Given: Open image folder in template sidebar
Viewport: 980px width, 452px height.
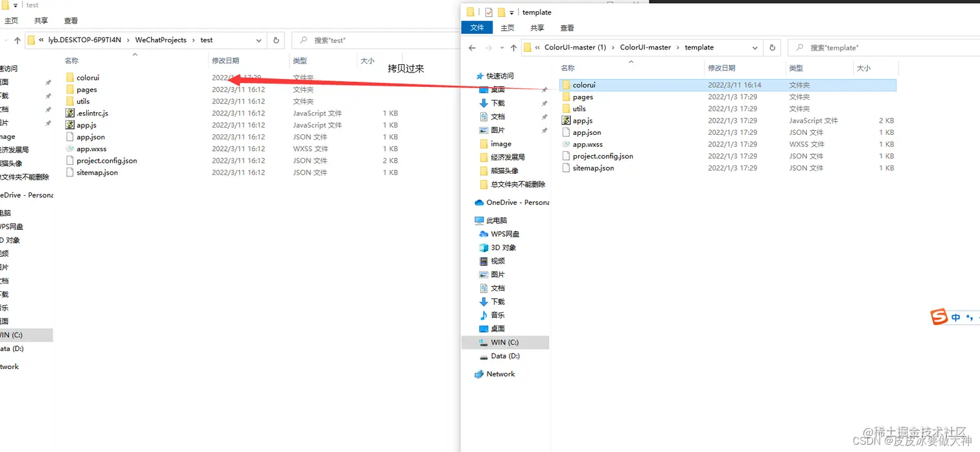Looking at the screenshot, I should click(x=495, y=144).
